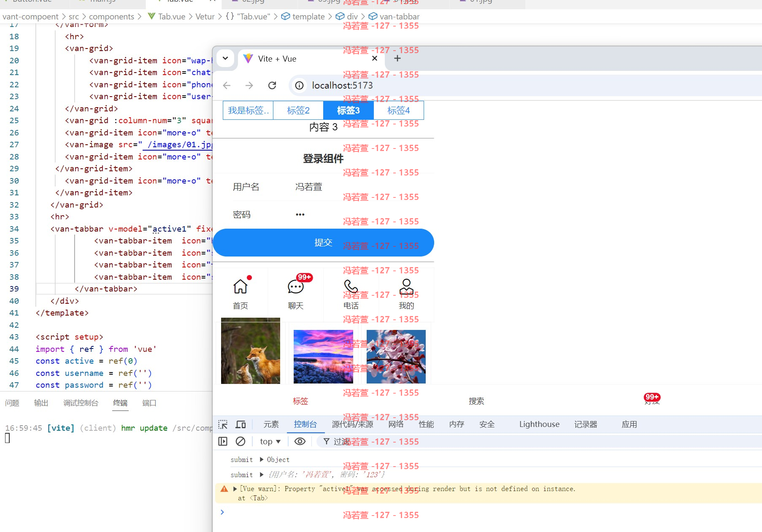Screen dimensions: 762x532
Task: Open the 源代码/来源 DevTools panel
Action: 353,424
